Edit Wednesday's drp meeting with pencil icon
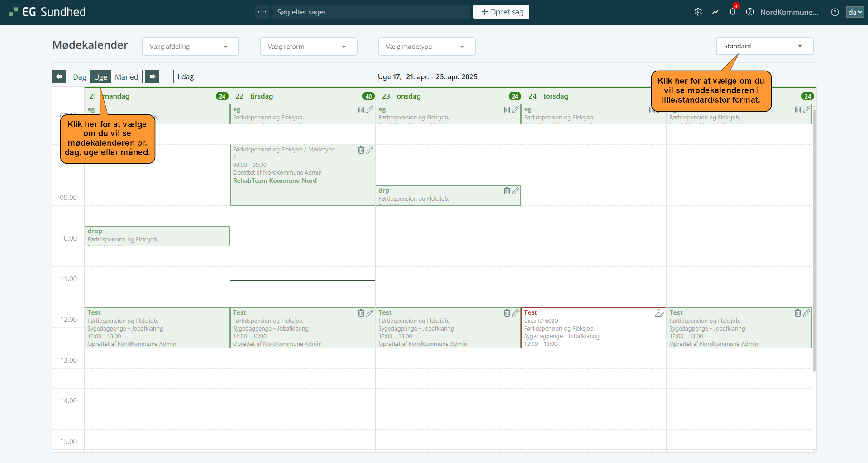Screen dimensions: 868x463 coord(515,191)
